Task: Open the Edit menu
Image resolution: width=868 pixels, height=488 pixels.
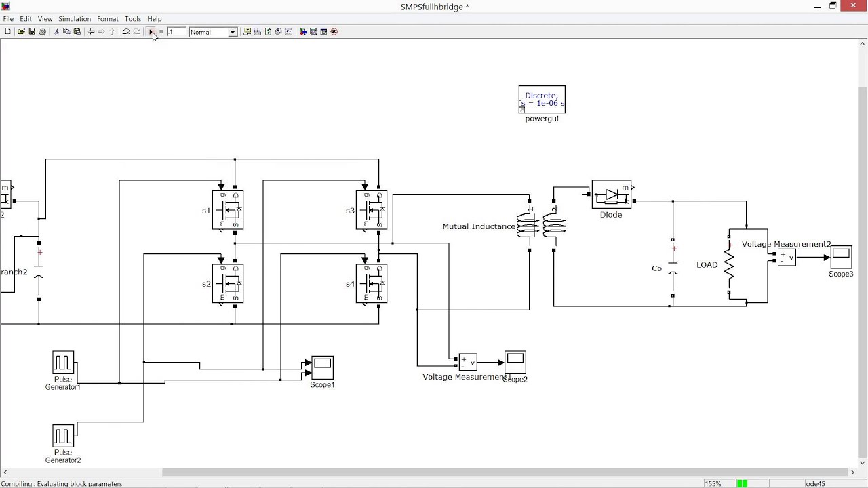Action: point(26,19)
